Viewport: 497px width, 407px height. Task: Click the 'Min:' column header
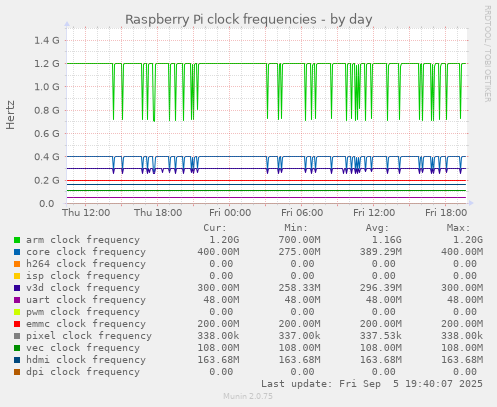(296, 228)
